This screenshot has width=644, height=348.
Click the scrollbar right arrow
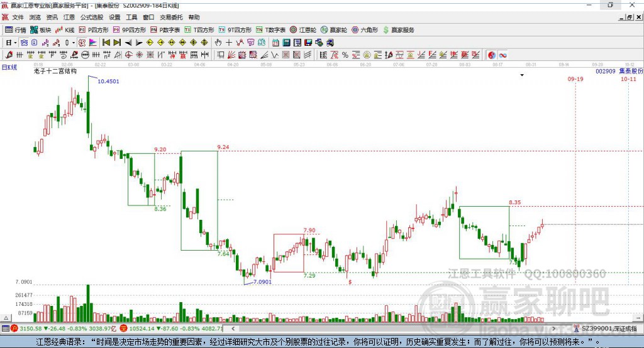pyautogui.click(x=553, y=329)
